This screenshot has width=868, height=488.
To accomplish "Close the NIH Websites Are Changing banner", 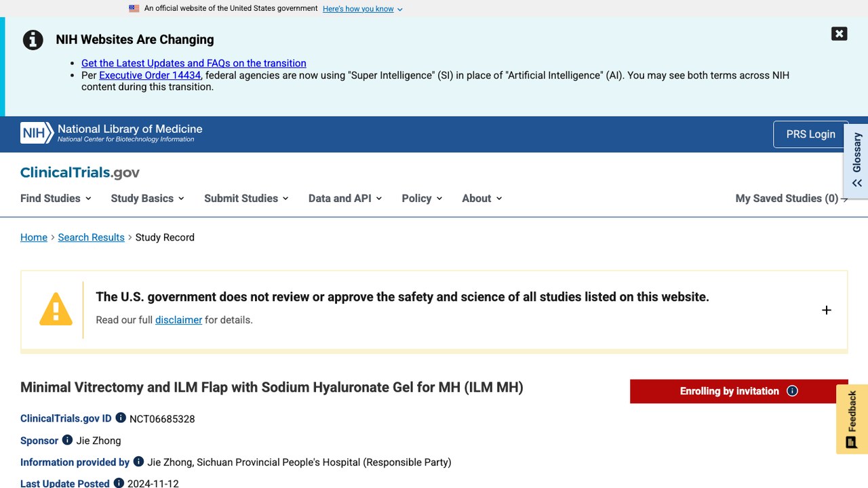I will pos(839,34).
